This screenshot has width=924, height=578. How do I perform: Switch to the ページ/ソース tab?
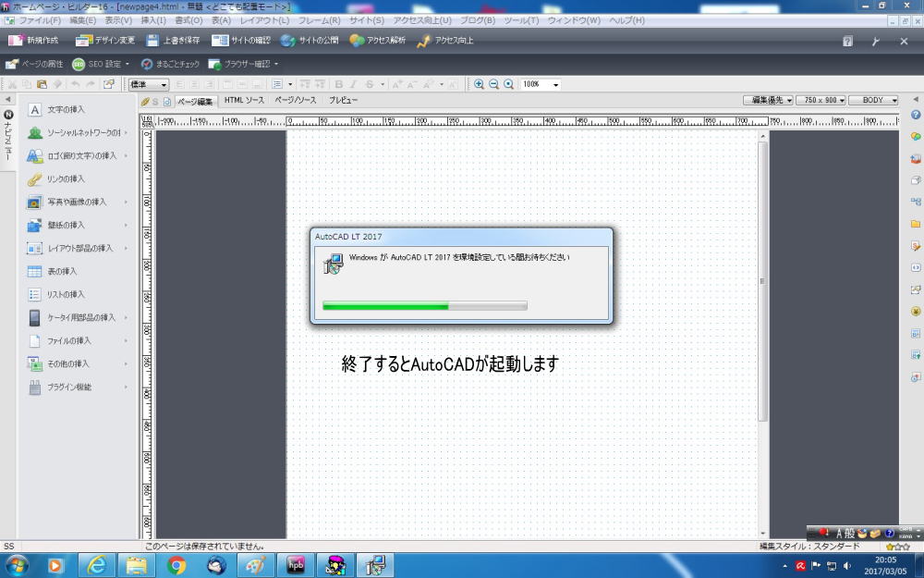click(x=296, y=100)
